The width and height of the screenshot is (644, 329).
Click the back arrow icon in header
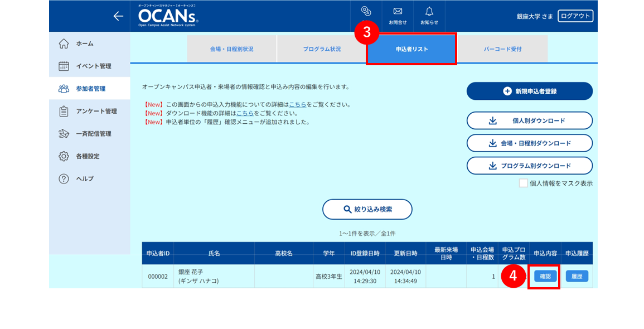point(118,16)
